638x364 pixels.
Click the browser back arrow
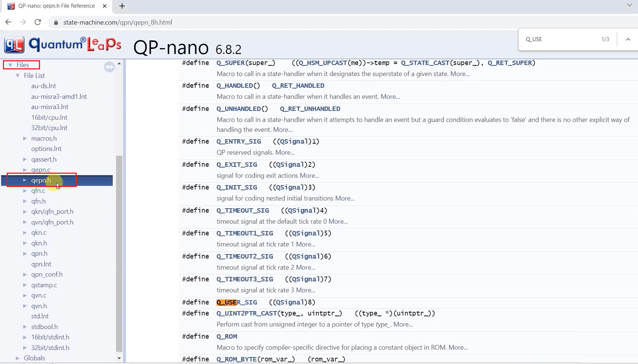pyautogui.click(x=8, y=22)
